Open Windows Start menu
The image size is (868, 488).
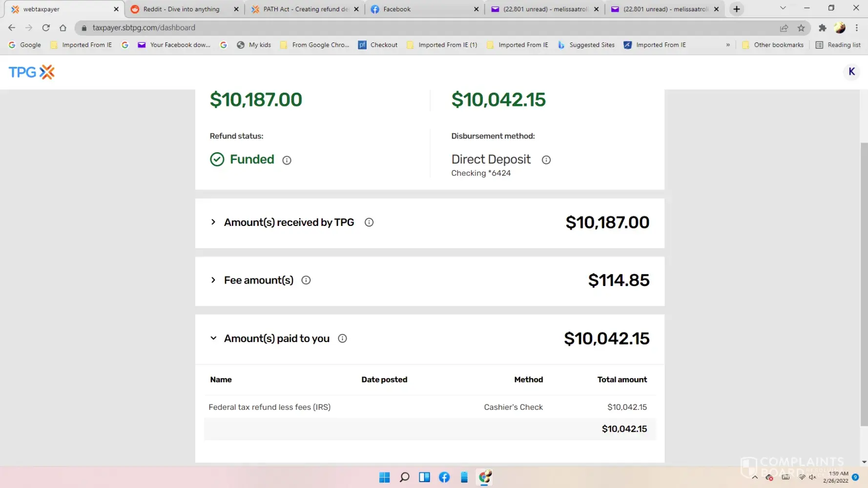click(x=385, y=477)
